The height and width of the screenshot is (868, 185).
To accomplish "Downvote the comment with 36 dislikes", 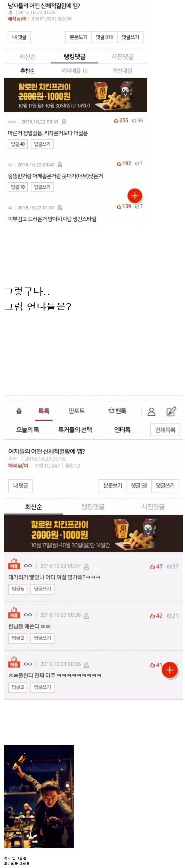I will [134, 121].
